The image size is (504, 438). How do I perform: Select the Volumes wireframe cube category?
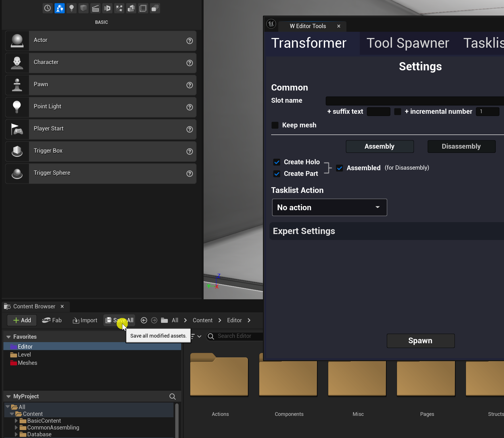click(x=143, y=8)
